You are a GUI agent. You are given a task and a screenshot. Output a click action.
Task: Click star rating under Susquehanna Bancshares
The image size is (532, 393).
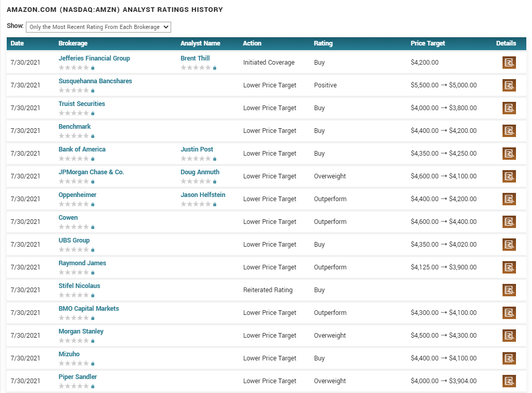[73, 90]
